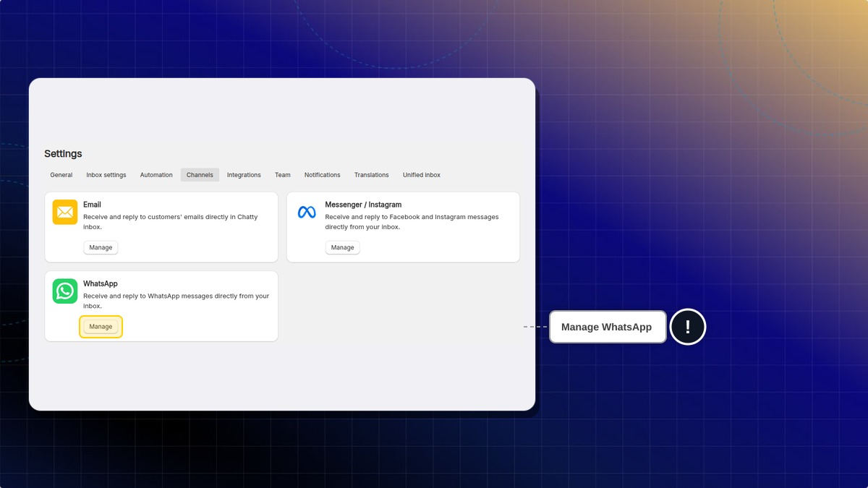Screen dimensions: 868x488
Task: Click the Email channel title
Action: click(92, 205)
